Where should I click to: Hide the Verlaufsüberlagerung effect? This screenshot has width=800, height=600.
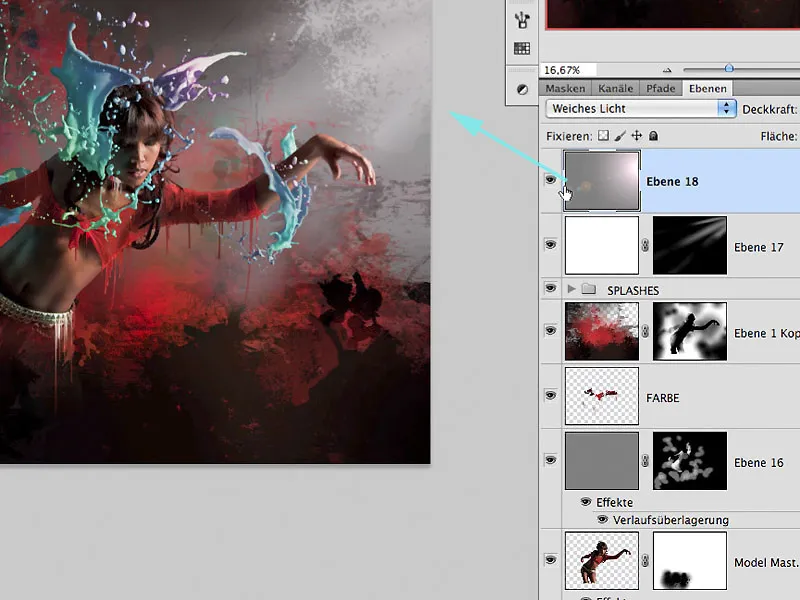click(x=603, y=519)
